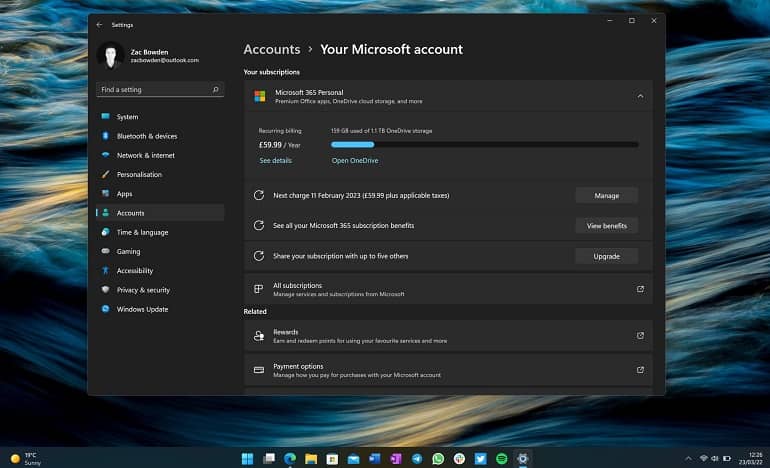
Task: Click the '£59.99 / Year' price text
Action: (279, 145)
